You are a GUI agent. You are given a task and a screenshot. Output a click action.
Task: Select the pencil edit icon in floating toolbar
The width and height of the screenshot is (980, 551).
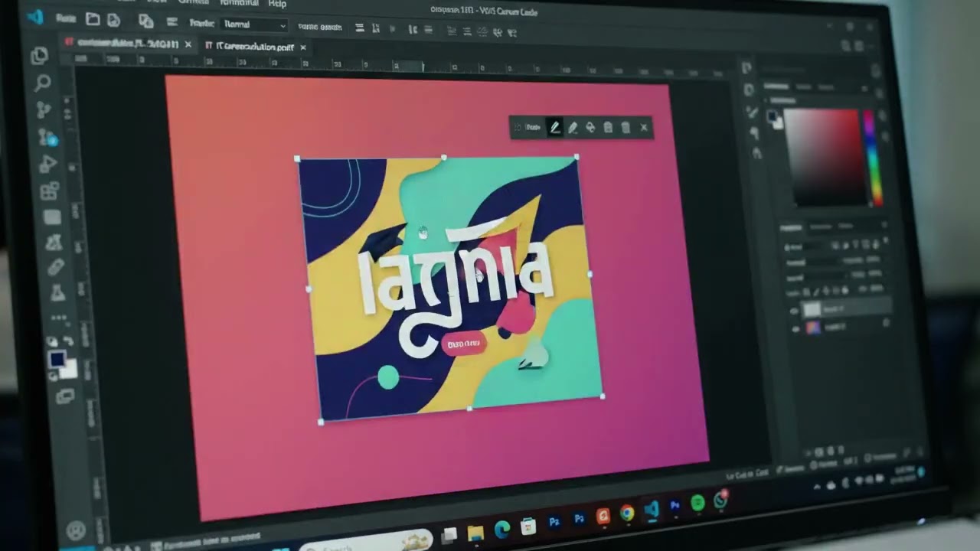[x=572, y=128]
